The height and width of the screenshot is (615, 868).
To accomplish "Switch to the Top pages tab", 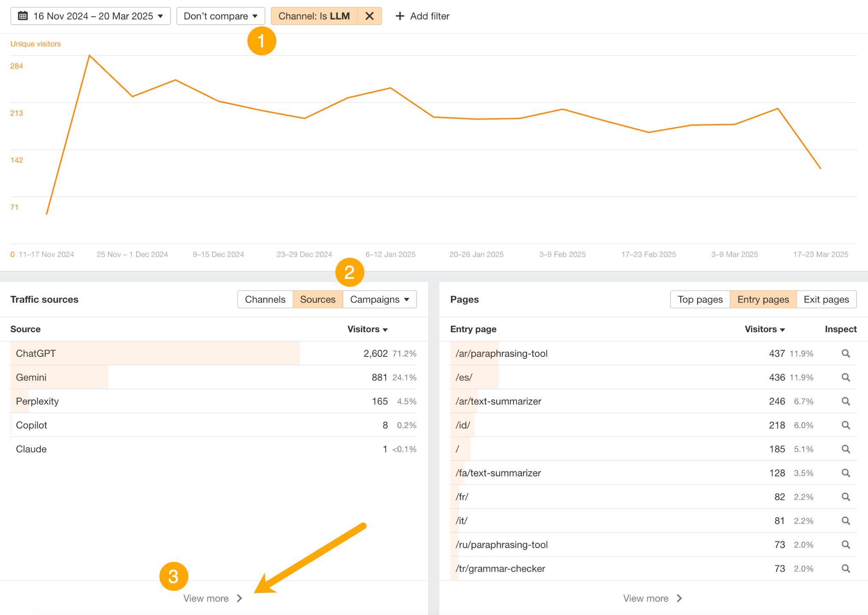I will tap(700, 299).
